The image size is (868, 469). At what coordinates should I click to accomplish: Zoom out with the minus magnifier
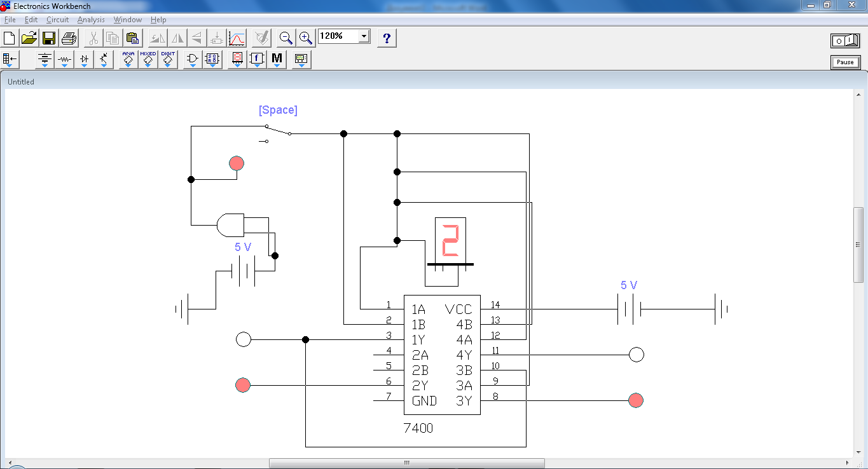click(x=286, y=38)
